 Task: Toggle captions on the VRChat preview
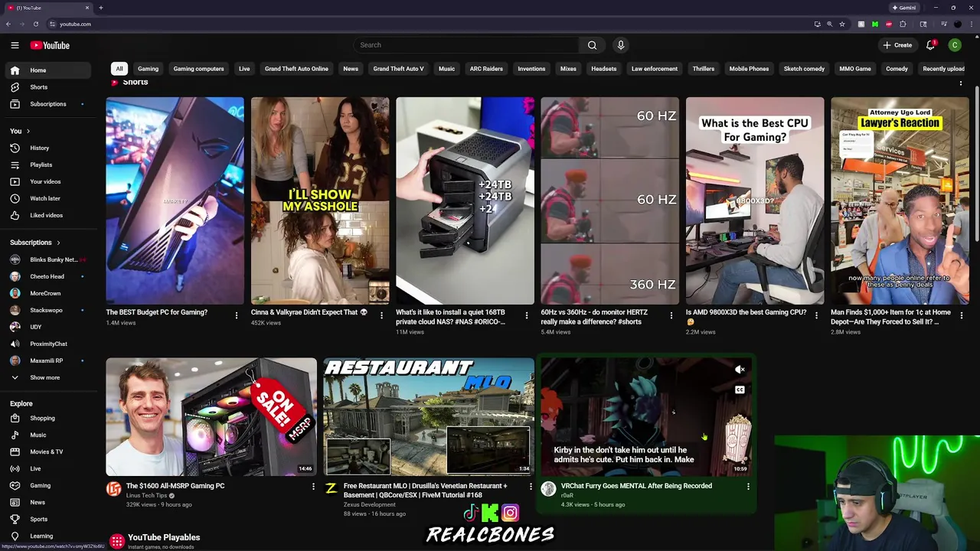click(740, 390)
